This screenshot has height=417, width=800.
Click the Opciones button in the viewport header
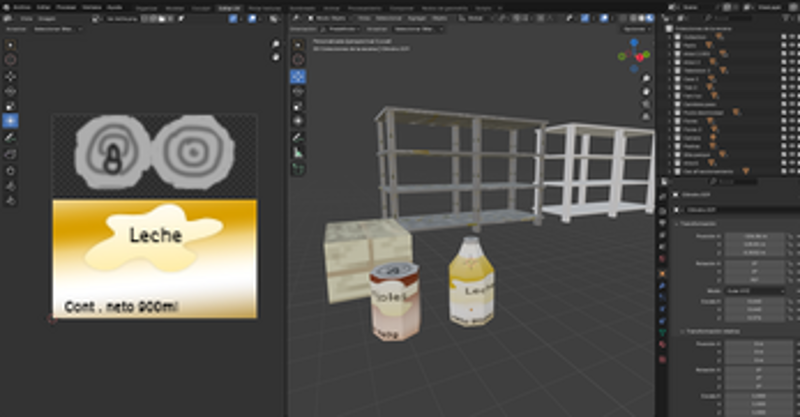pos(634,30)
